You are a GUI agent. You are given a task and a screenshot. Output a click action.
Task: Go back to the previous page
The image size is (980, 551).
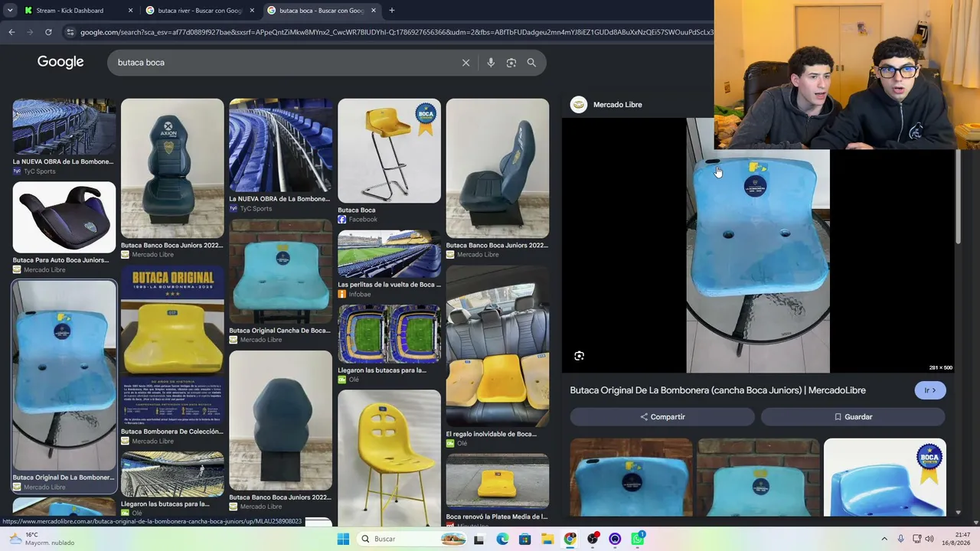11,32
